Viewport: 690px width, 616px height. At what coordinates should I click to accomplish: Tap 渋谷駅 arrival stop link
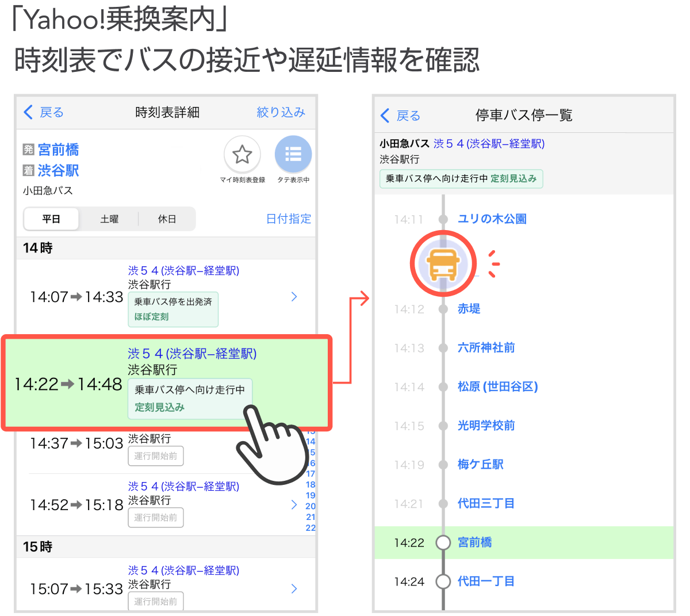point(58,170)
